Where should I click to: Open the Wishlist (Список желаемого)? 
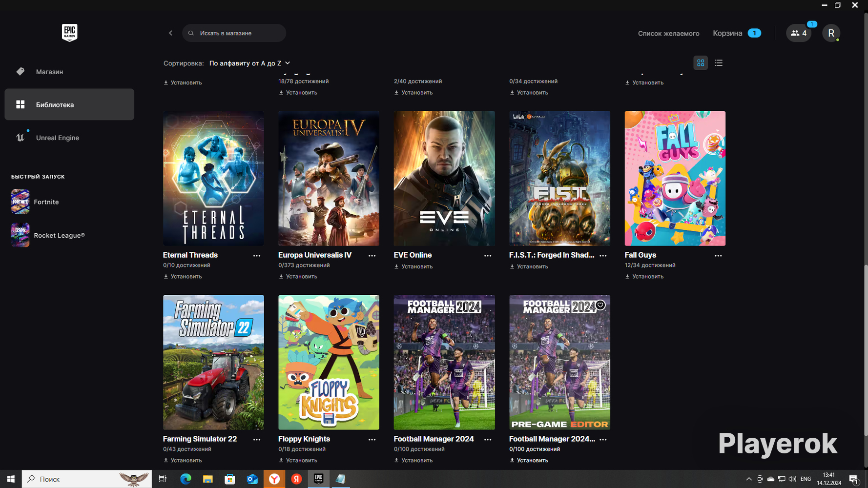(668, 33)
